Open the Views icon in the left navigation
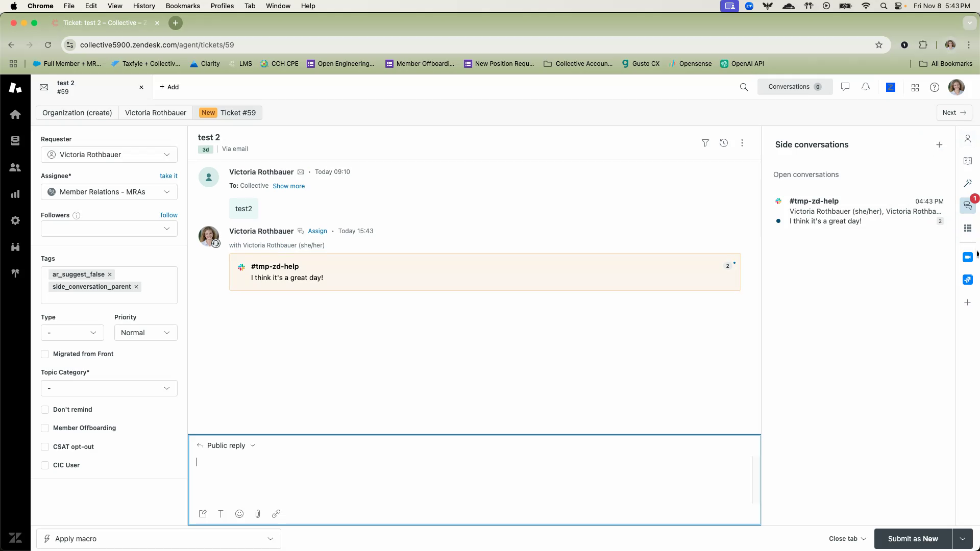 tap(15, 141)
